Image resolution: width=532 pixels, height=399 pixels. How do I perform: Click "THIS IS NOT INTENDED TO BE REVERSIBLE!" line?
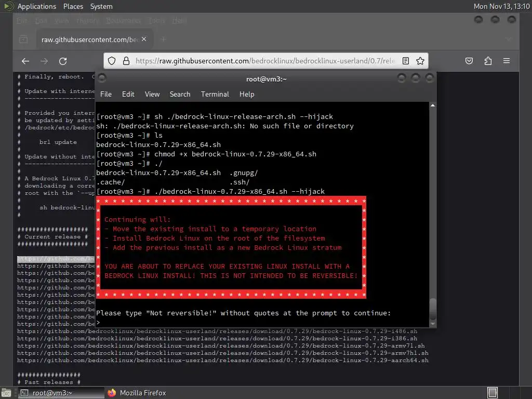coord(231,276)
